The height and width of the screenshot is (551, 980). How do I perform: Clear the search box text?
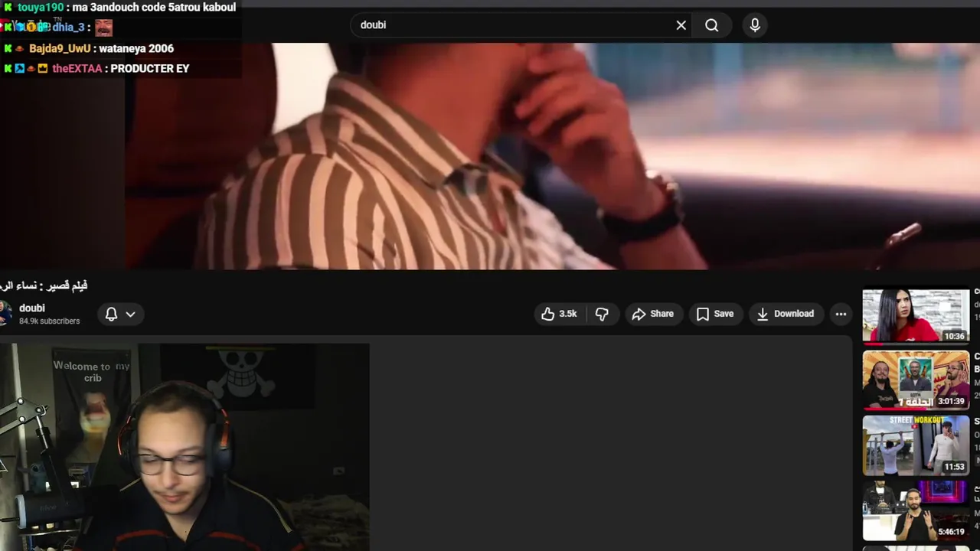click(681, 25)
